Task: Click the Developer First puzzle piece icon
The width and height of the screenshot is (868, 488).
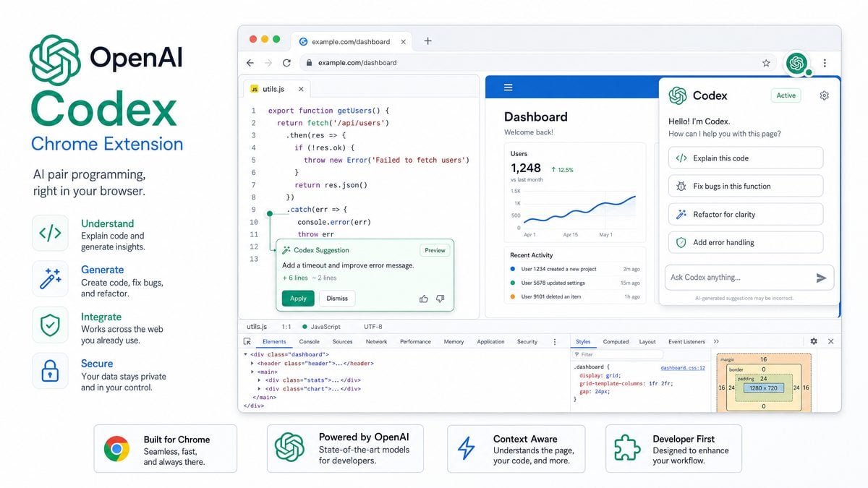Action: [x=627, y=448]
